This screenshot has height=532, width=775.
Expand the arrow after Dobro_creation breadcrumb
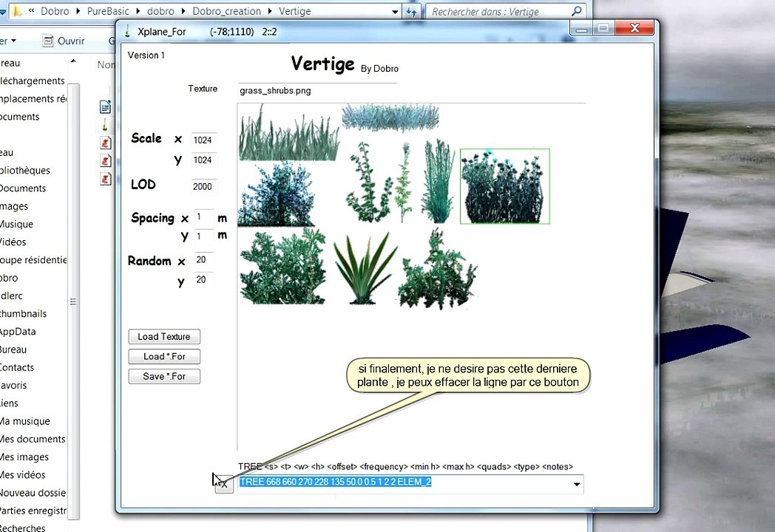point(270,11)
